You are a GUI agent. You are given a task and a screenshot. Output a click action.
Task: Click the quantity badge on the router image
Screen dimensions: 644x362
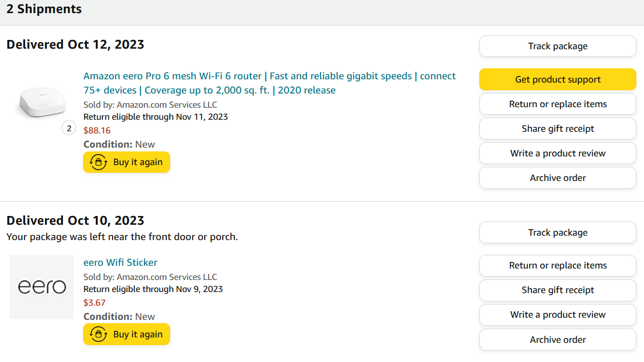69,129
